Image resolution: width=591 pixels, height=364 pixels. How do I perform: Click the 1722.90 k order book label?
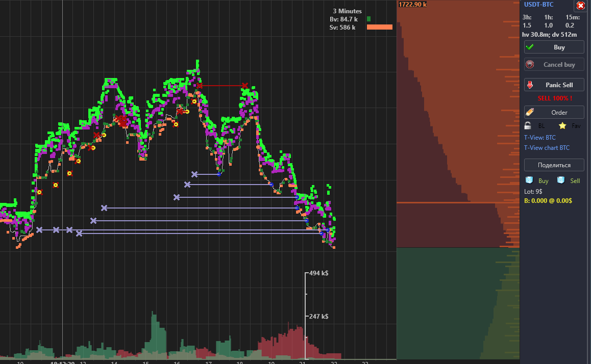(412, 5)
